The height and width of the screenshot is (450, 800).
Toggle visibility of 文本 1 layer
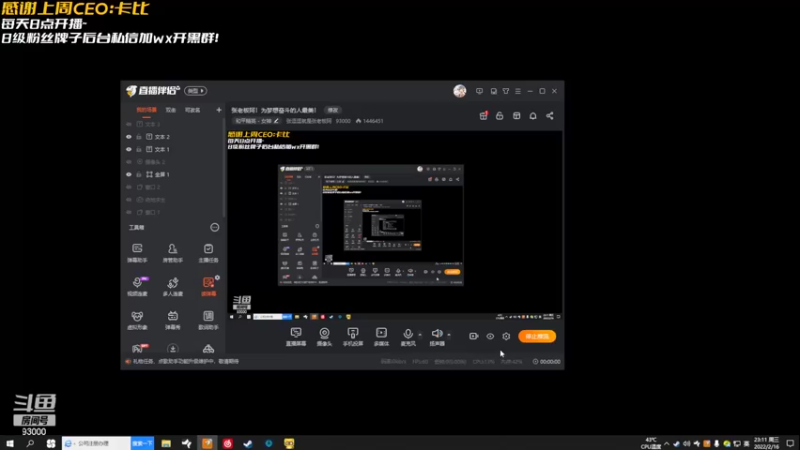click(x=129, y=149)
